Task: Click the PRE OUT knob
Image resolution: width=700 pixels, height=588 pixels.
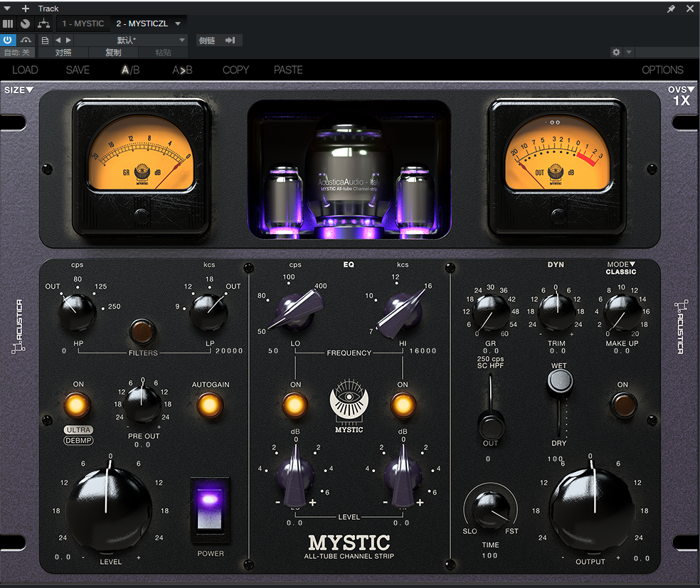Action: (142, 404)
